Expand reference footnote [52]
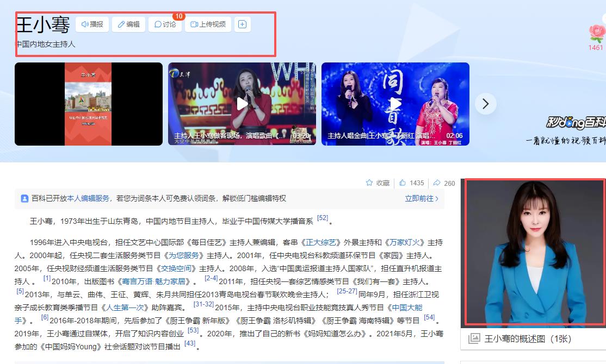 coord(323,218)
